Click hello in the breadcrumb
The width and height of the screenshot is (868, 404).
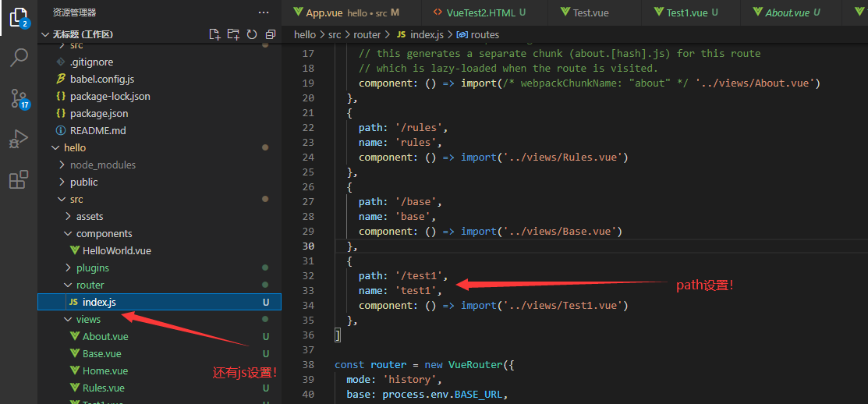coord(304,35)
